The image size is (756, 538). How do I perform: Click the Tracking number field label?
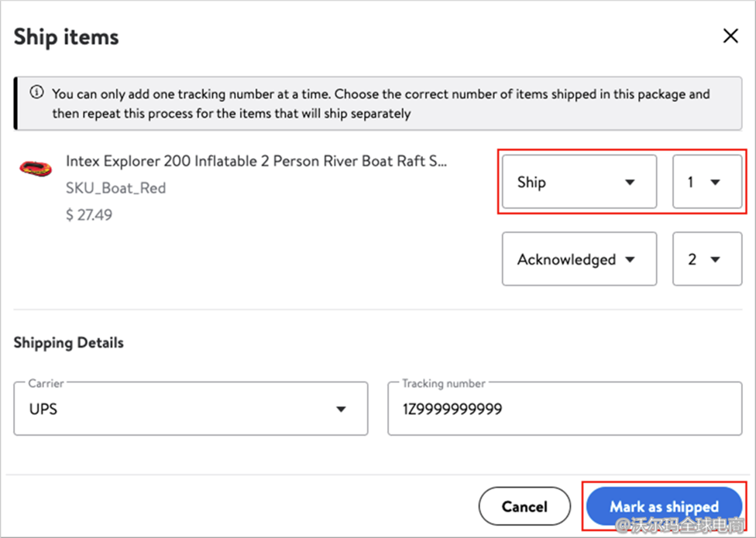coord(443,383)
